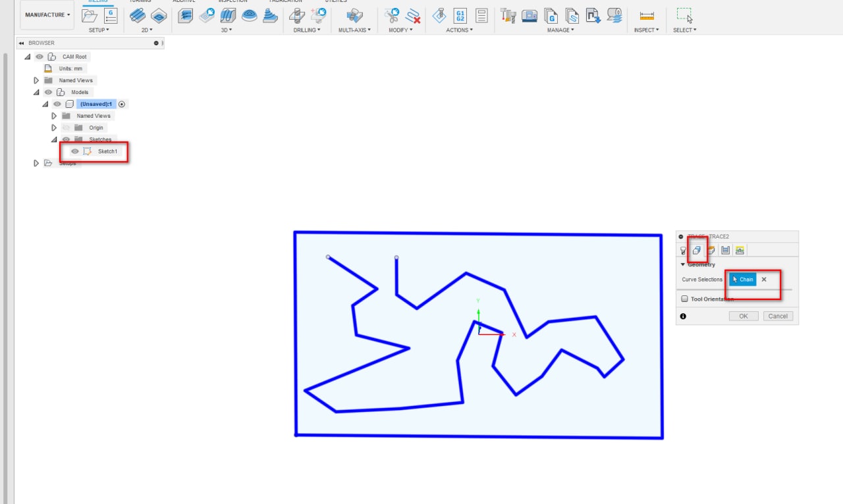Switch to the Linking tab in Trace dialog
Screen dimensions: 843x504
[x=740, y=250]
